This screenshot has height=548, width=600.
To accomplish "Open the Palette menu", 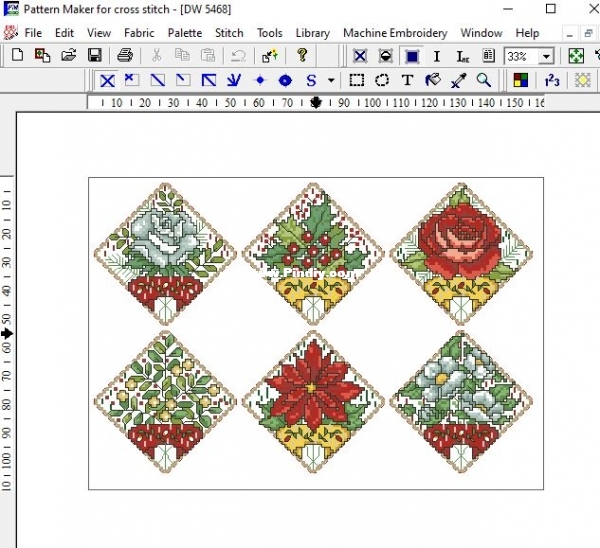I will coord(184,32).
